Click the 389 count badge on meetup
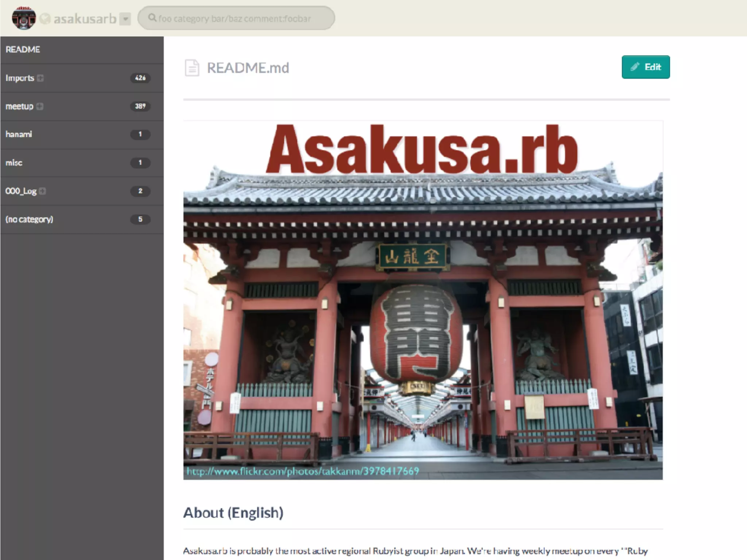747x560 pixels. click(140, 106)
